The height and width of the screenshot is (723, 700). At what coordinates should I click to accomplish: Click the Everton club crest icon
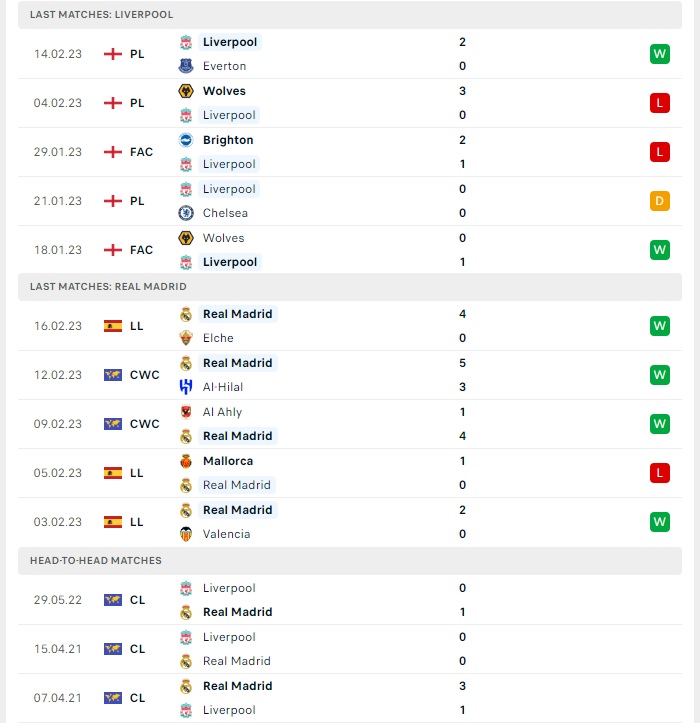pyautogui.click(x=186, y=66)
